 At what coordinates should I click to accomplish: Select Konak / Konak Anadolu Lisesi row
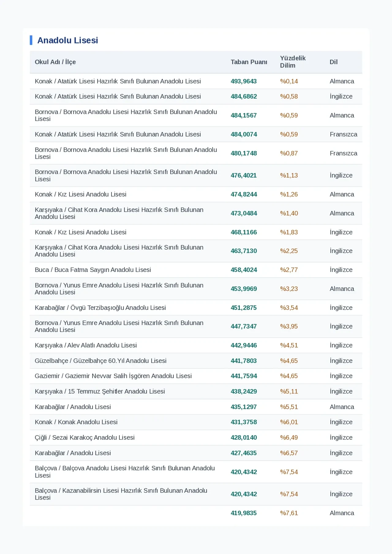[196, 422]
